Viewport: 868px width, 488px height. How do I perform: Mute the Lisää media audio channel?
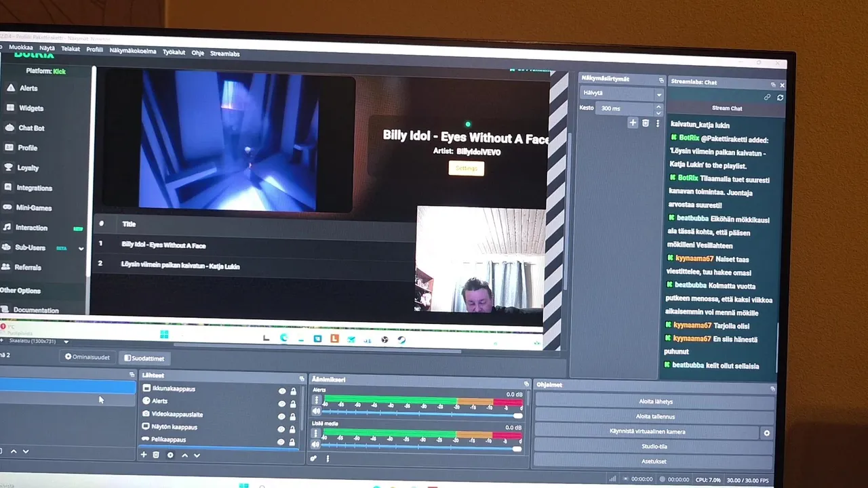(x=315, y=445)
